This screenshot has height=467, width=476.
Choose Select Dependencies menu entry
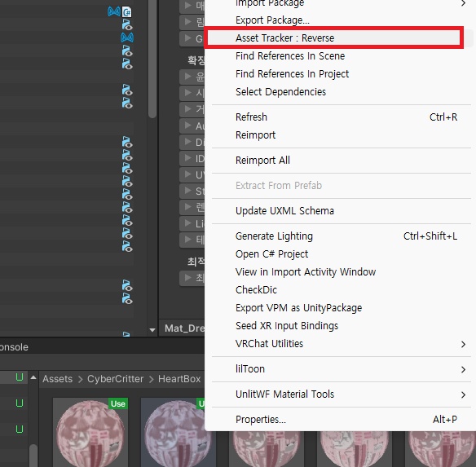pyautogui.click(x=280, y=92)
